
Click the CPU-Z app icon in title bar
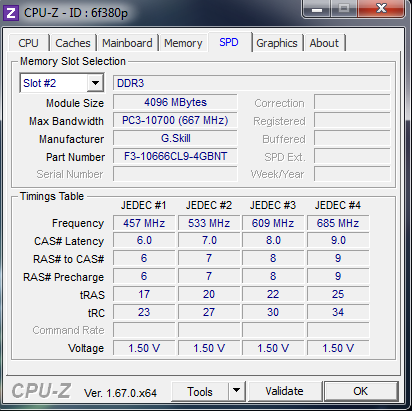pos(11,13)
